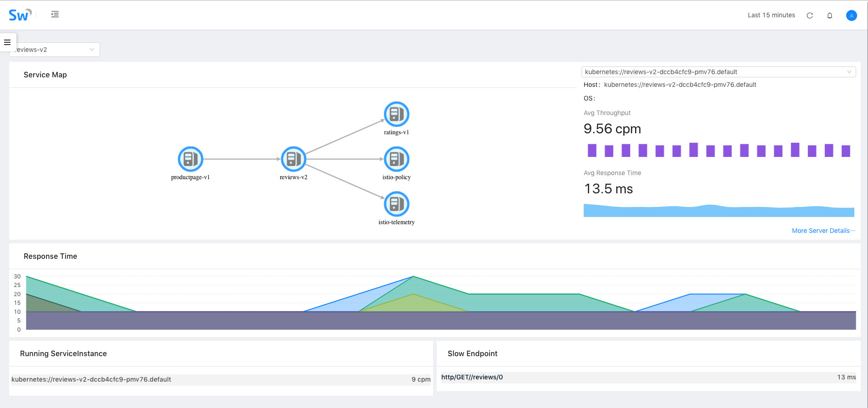This screenshot has width=868, height=408.
Task: Collapse the navigation menu icon
Action: [x=55, y=15]
